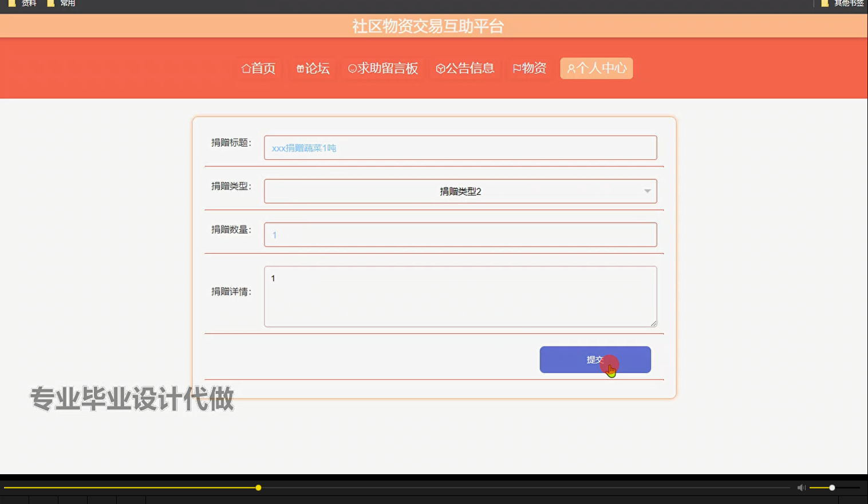Click the speaker icon to mute audio
The width and height of the screenshot is (868, 504).
point(801,487)
